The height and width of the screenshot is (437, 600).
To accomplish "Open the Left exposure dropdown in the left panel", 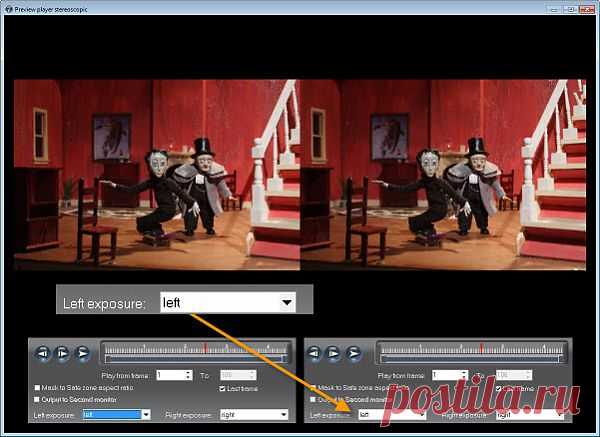I will tap(146, 414).
